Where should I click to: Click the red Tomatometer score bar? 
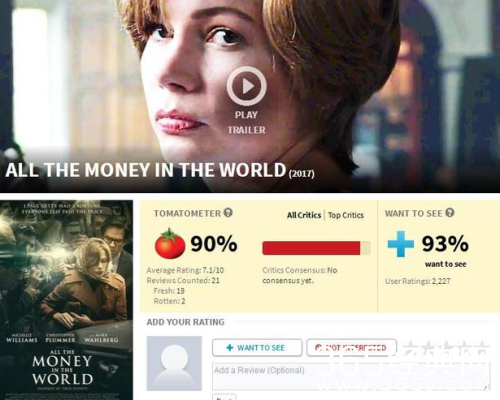pos(316,248)
